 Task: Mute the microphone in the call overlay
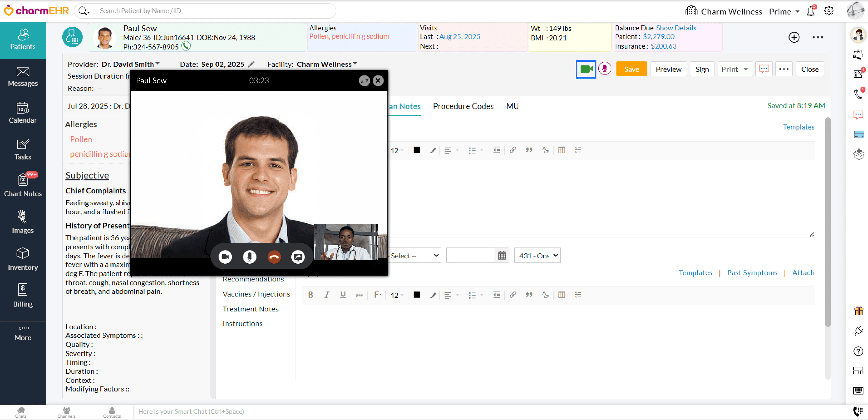point(249,256)
